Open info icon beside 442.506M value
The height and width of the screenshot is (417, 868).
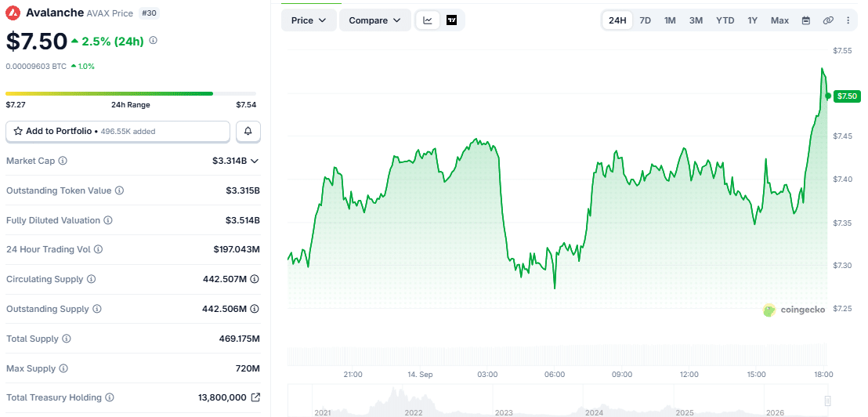pos(255,309)
